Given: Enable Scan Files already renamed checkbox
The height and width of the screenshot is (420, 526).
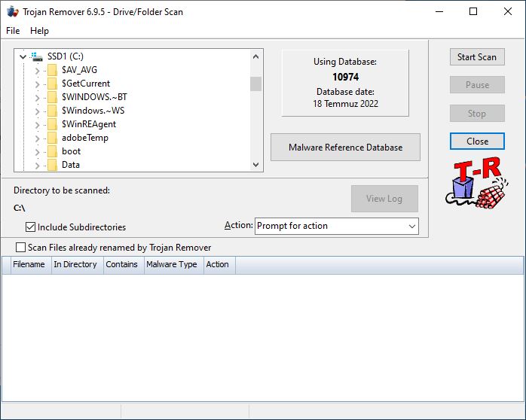Looking at the screenshot, I should pos(21,248).
